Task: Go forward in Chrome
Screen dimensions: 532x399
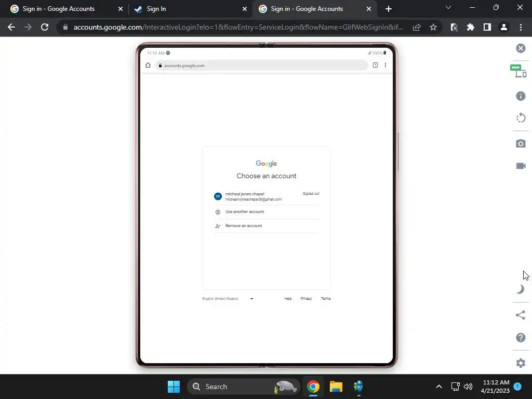Action: (x=28, y=27)
